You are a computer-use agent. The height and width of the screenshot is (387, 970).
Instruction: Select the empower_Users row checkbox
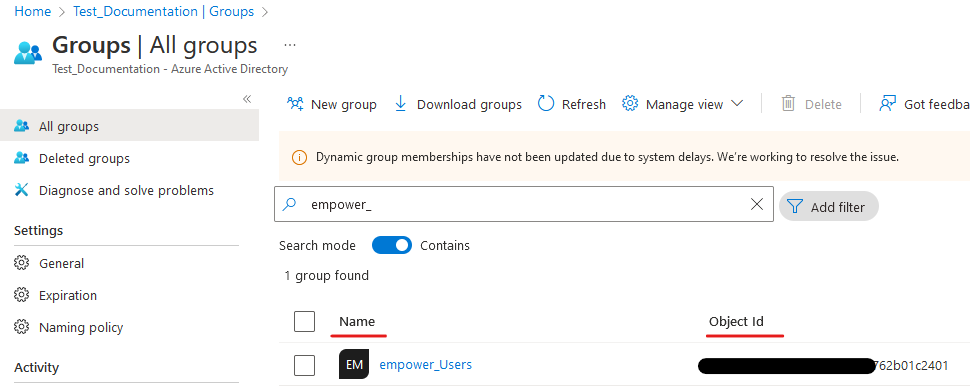304,365
